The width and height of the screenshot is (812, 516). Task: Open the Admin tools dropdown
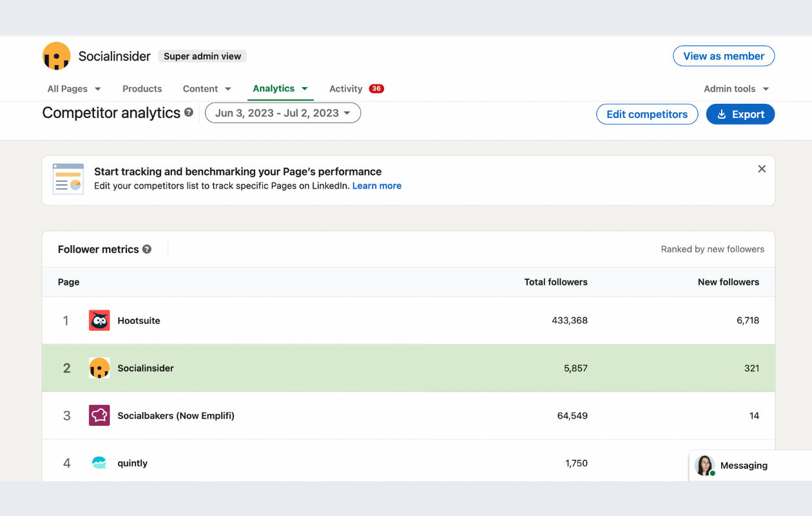[x=737, y=89]
